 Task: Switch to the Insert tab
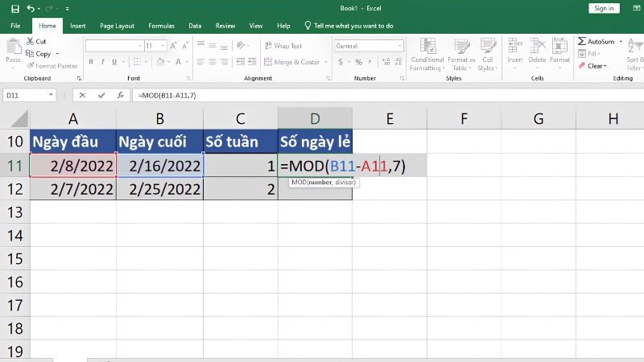[77, 26]
